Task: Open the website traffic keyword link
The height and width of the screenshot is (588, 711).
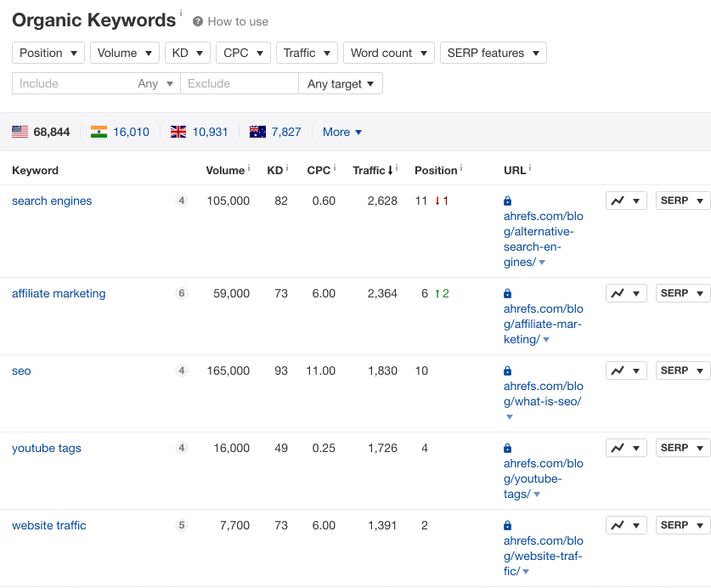Action: click(x=49, y=525)
